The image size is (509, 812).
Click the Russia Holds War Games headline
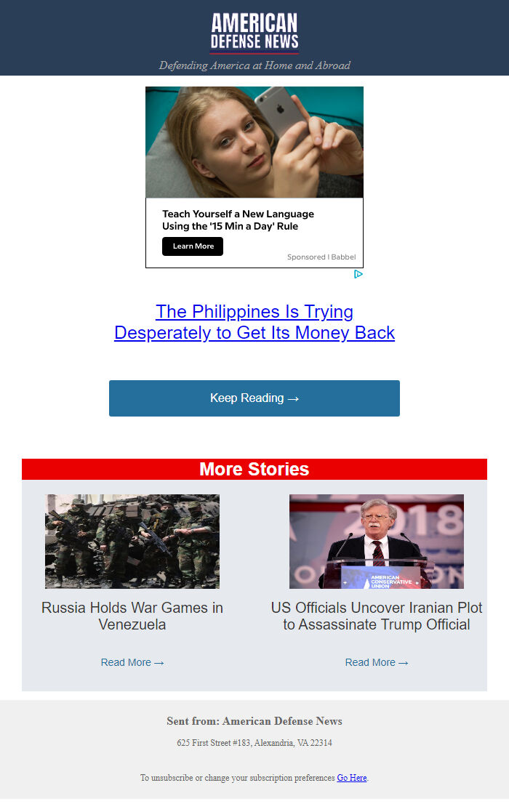click(132, 616)
